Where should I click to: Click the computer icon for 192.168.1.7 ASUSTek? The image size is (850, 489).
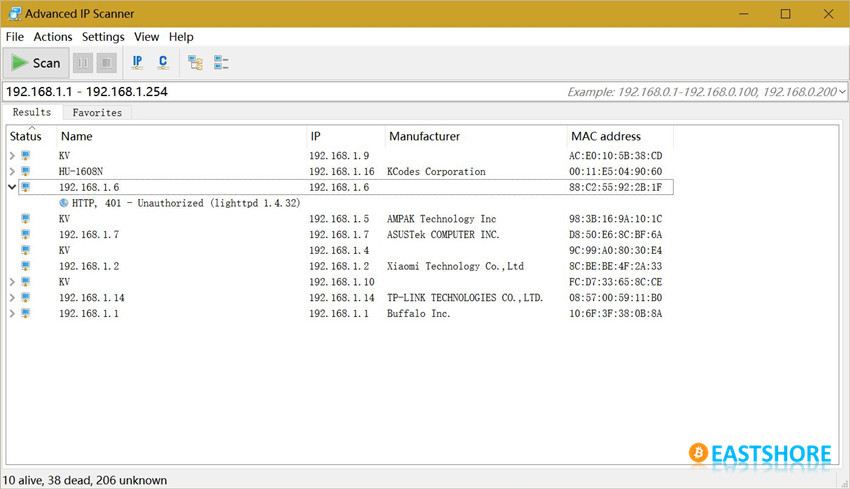[25, 234]
